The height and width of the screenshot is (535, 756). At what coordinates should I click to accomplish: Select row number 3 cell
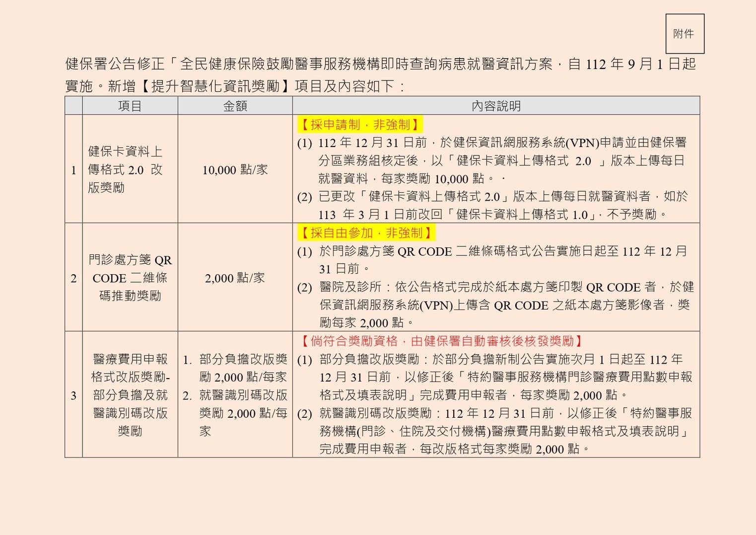[73, 395]
